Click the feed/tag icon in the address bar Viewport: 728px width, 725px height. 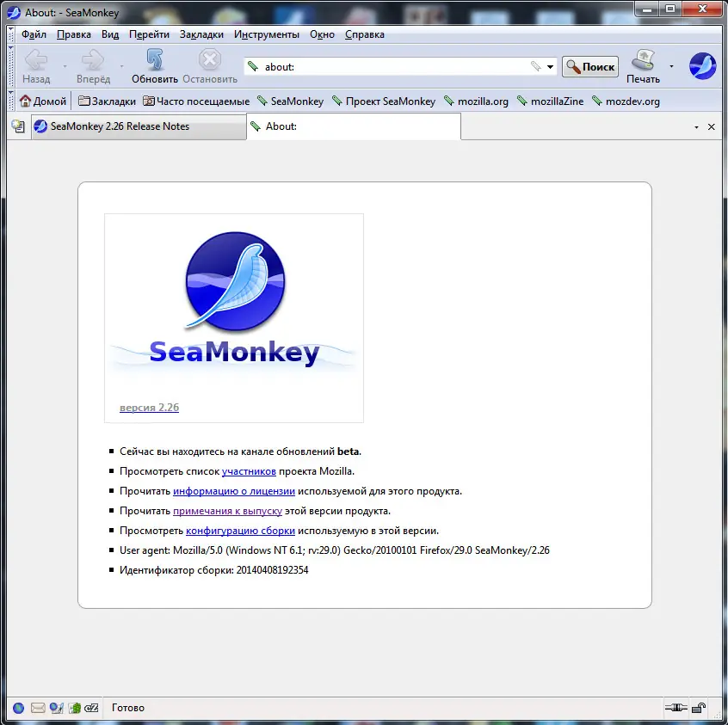click(536, 67)
